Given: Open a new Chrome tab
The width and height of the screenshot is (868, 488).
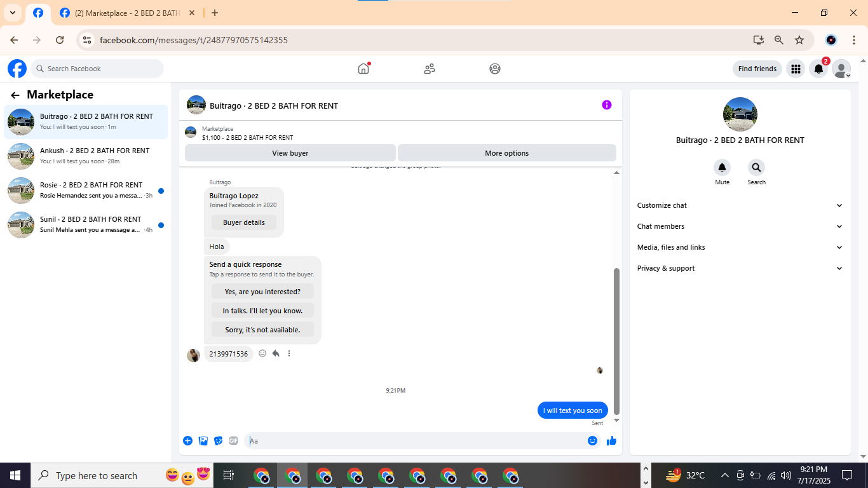Looking at the screenshot, I should point(215,13).
